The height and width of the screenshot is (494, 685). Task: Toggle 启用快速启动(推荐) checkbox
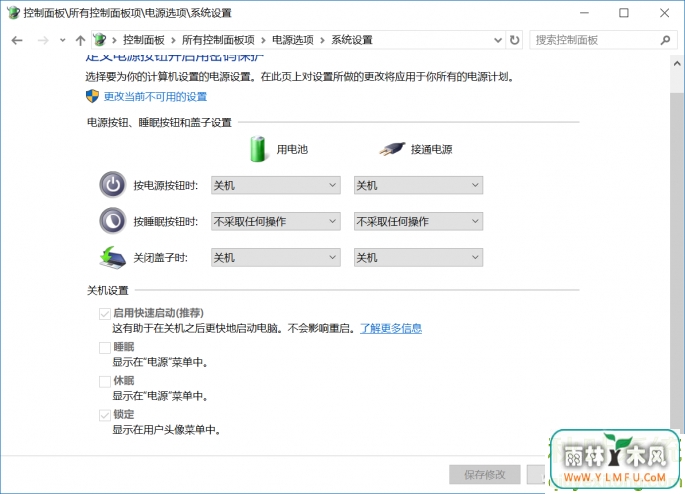[x=104, y=314]
